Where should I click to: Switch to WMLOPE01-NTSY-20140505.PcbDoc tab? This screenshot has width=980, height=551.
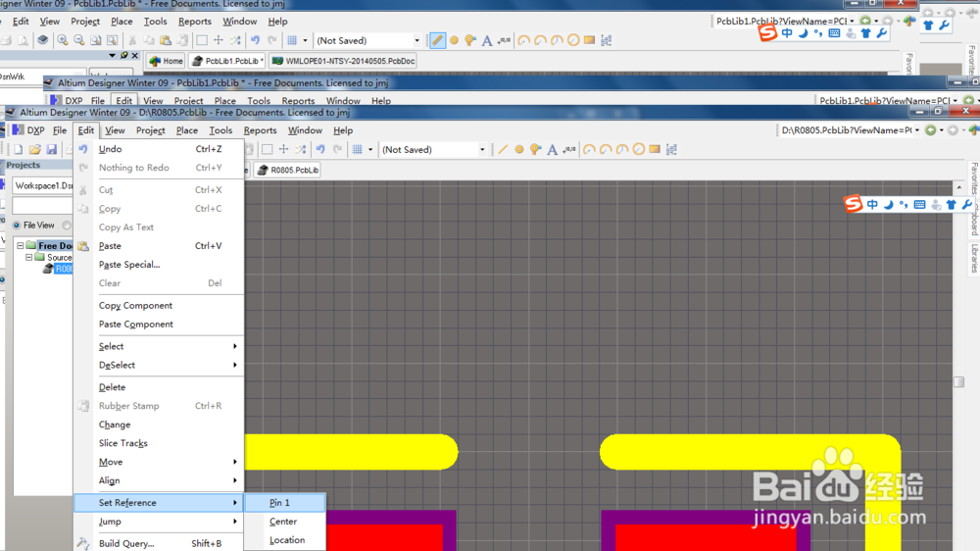coord(343,62)
